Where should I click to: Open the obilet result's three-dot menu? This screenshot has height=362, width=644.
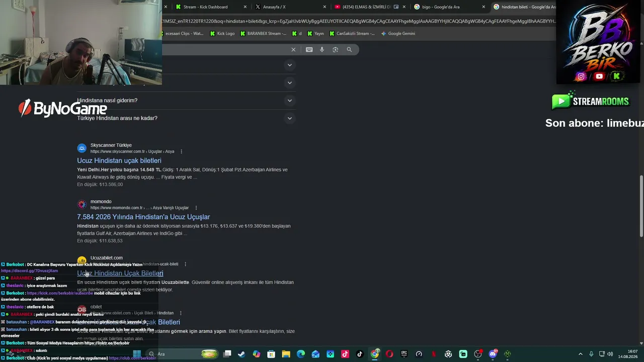[x=181, y=313]
